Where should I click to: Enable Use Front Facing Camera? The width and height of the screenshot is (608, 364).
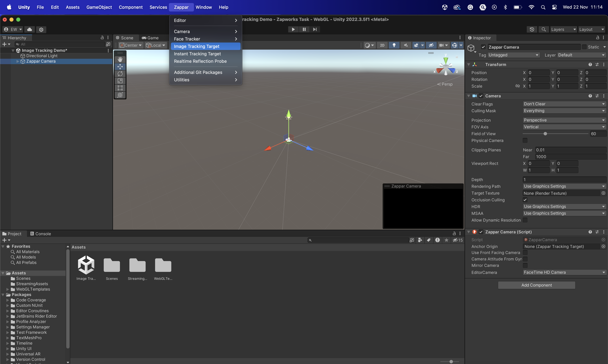tap(525, 252)
